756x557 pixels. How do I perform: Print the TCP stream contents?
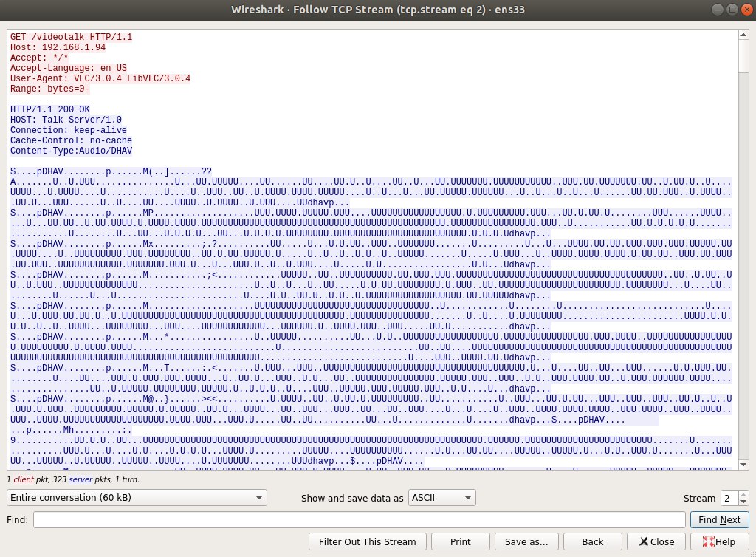point(460,541)
